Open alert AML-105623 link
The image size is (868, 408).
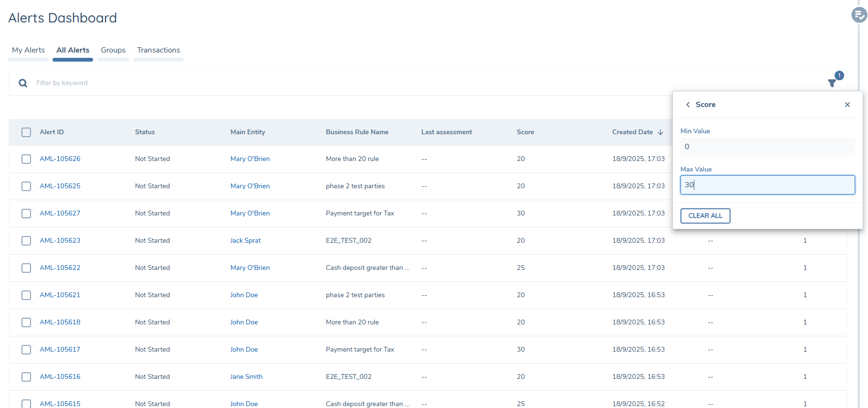point(60,241)
